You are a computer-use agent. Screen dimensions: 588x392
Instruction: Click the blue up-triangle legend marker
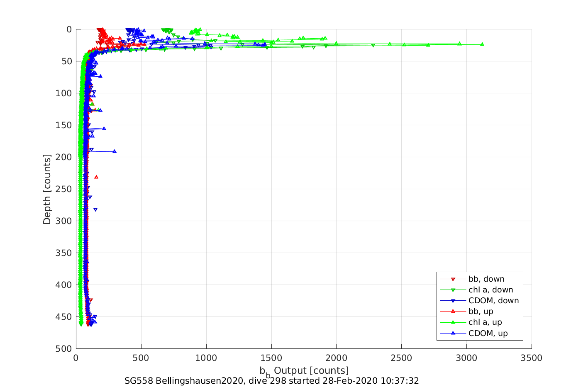click(453, 333)
